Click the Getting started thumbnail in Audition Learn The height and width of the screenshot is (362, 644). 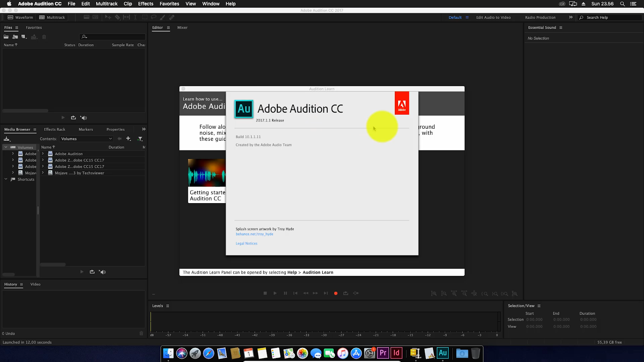[x=207, y=181]
